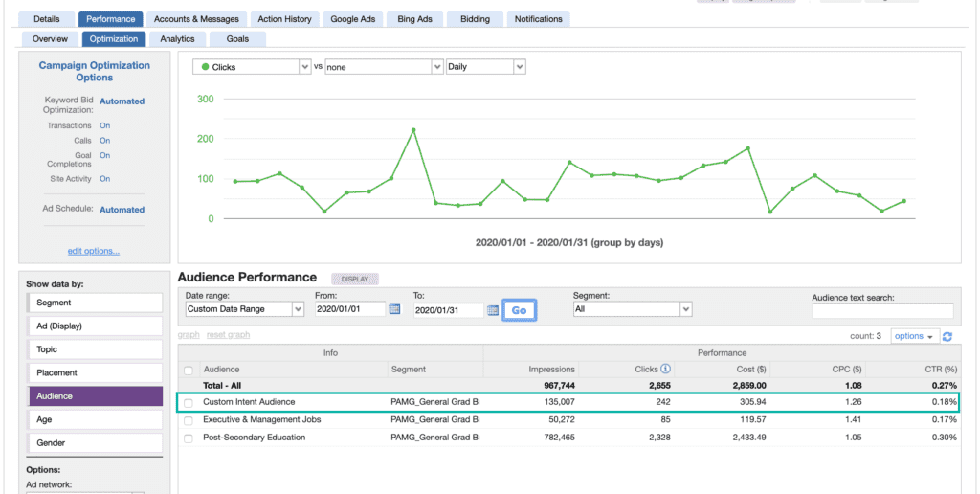Screen dimensions: 980x494
Task: Check the Post-Secondary Education row checkbox
Action: [189, 438]
